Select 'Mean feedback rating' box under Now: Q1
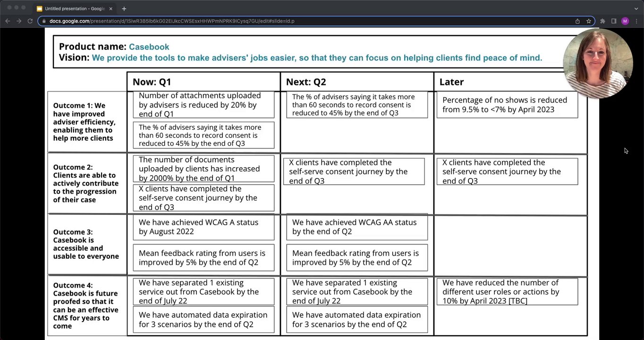Screen dimensions: 644x340 pyautogui.click(x=203, y=258)
